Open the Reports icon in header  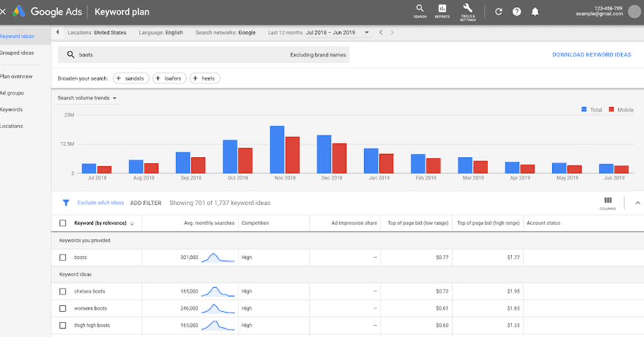[x=442, y=9]
